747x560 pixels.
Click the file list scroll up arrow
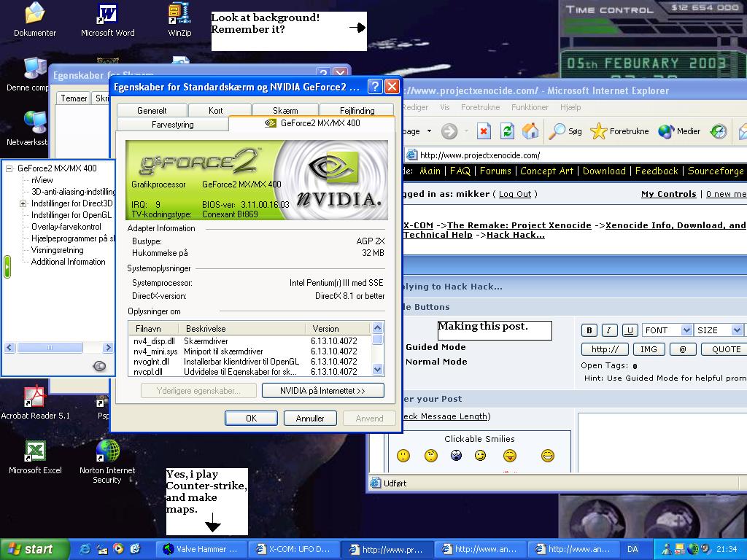coord(377,327)
